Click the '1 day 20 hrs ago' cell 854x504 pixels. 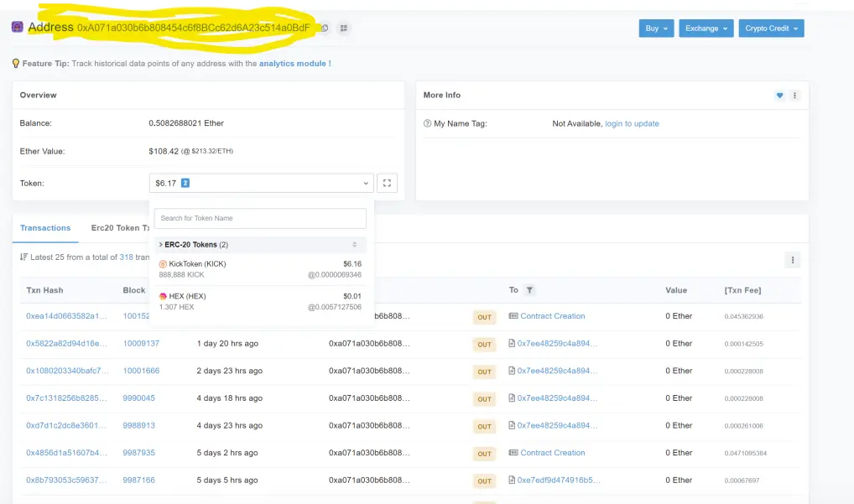227,344
